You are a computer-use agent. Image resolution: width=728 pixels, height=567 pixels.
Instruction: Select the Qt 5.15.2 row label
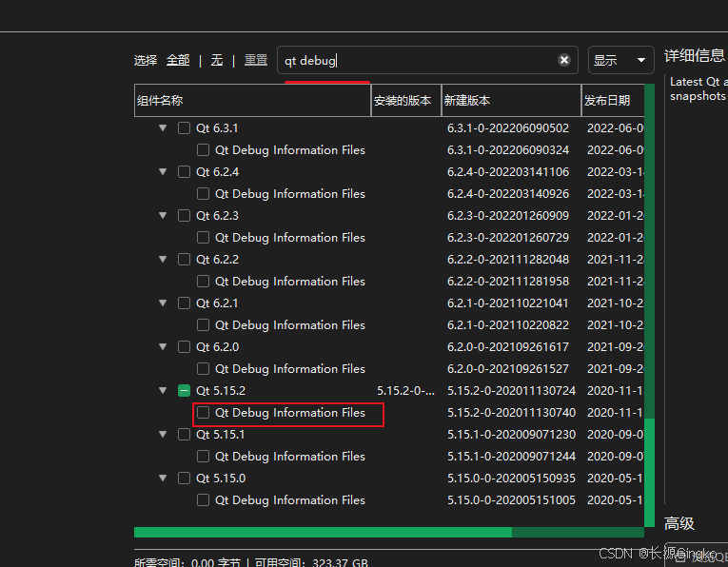[x=221, y=391]
